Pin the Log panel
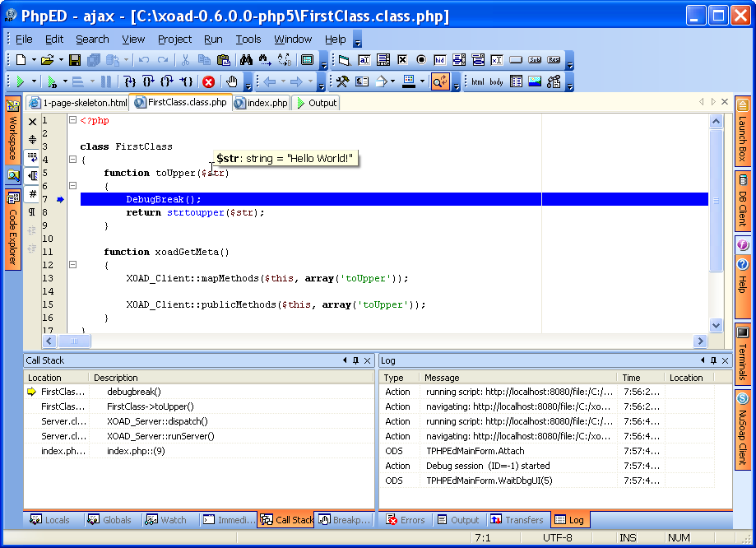Viewport: 756px width, 548px height. pyautogui.click(x=713, y=360)
